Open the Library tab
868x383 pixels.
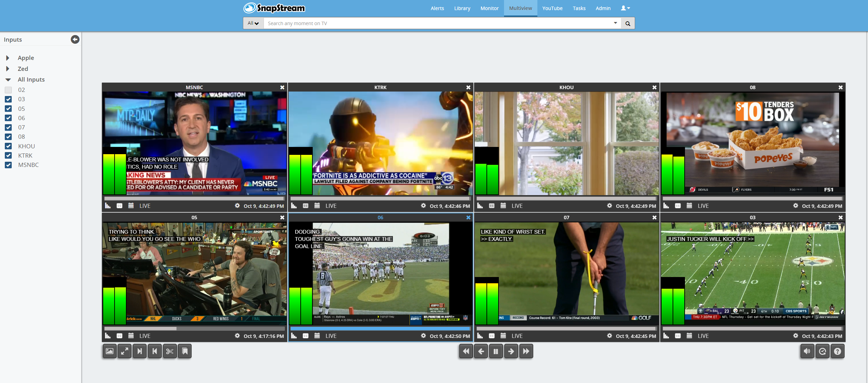point(462,8)
